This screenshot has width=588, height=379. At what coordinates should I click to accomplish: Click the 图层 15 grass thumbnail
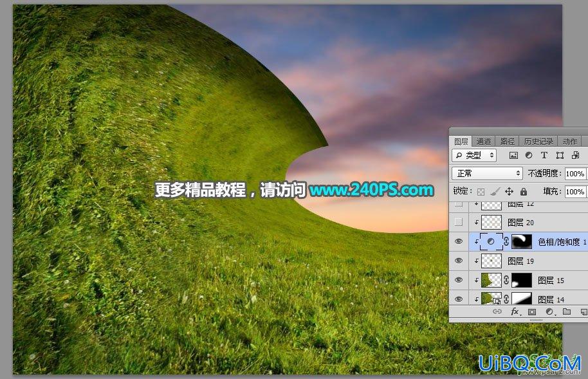click(x=492, y=281)
